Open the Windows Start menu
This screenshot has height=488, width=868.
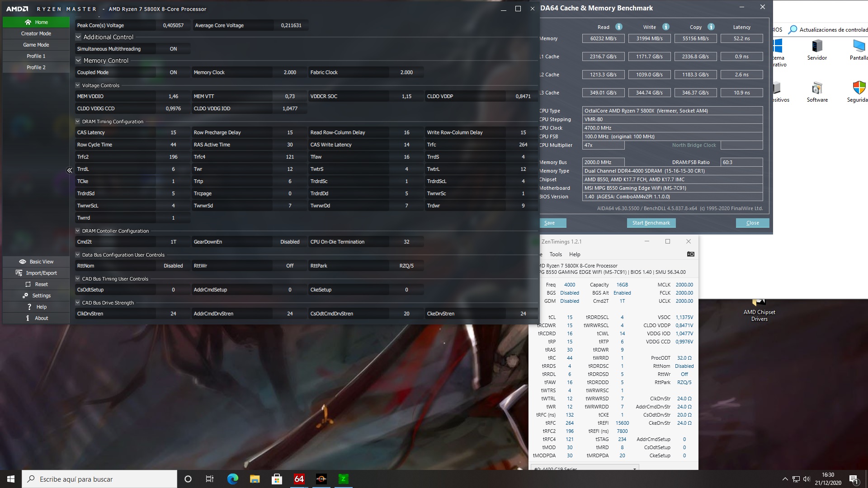(11, 479)
